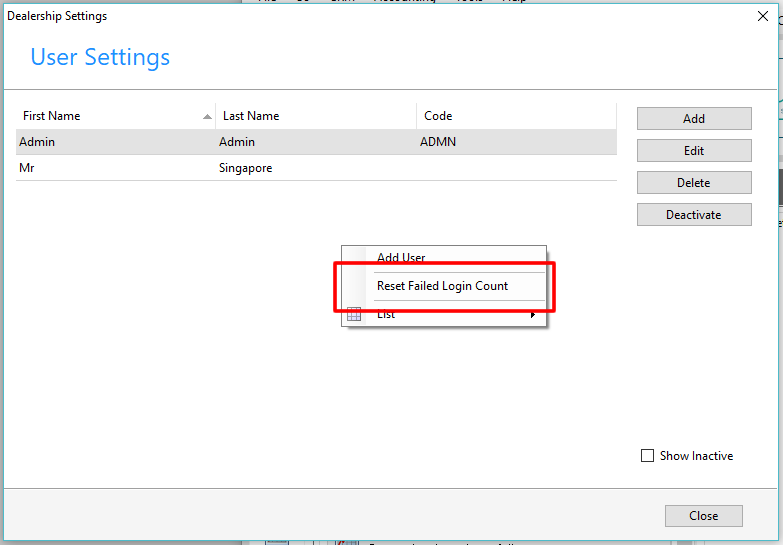The image size is (783, 545).
Task: Click the sort arrow in First Name header
Action: point(207,116)
